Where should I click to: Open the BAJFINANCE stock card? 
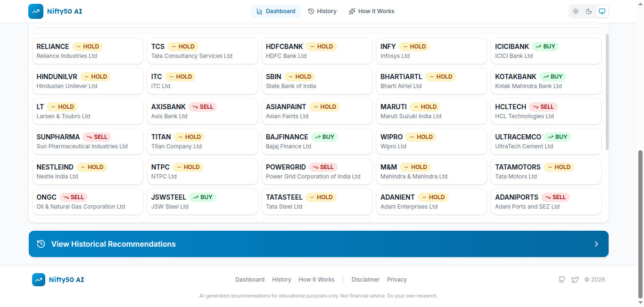tap(317, 141)
